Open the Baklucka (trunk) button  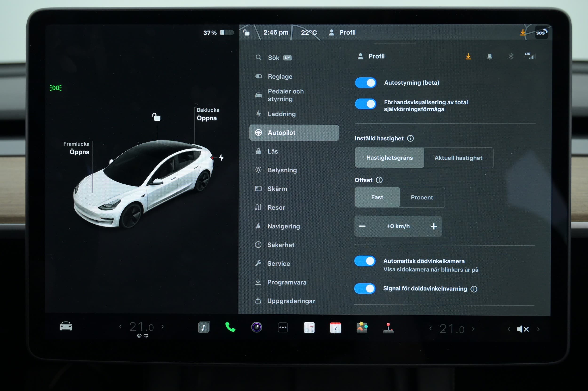tap(208, 114)
